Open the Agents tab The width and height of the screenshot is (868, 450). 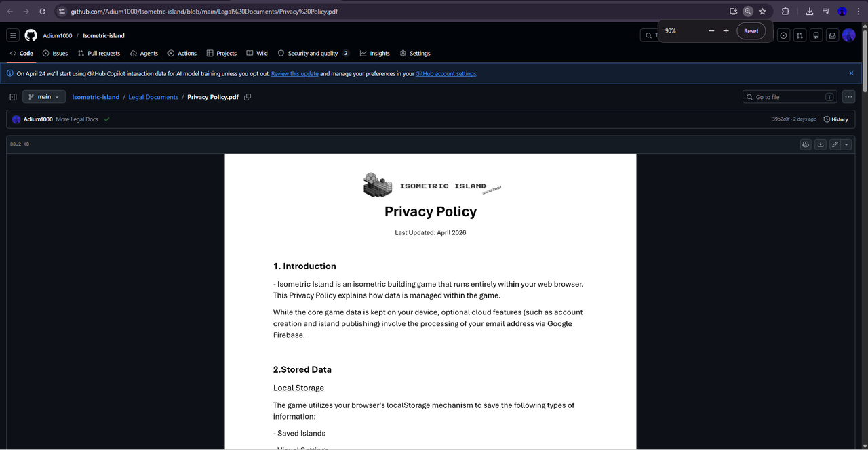pos(144,53)
